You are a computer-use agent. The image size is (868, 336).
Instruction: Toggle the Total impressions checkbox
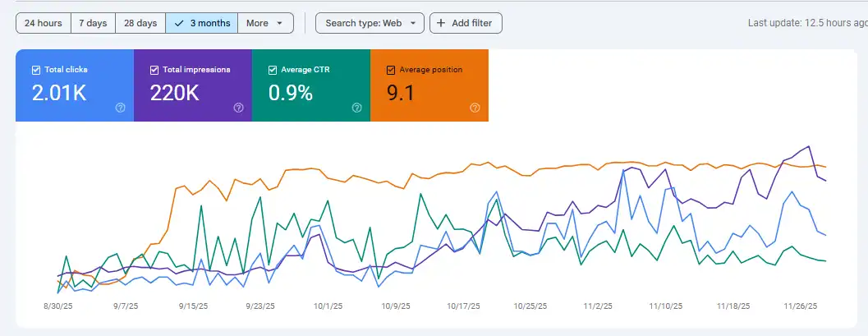[x=154, y=70]
